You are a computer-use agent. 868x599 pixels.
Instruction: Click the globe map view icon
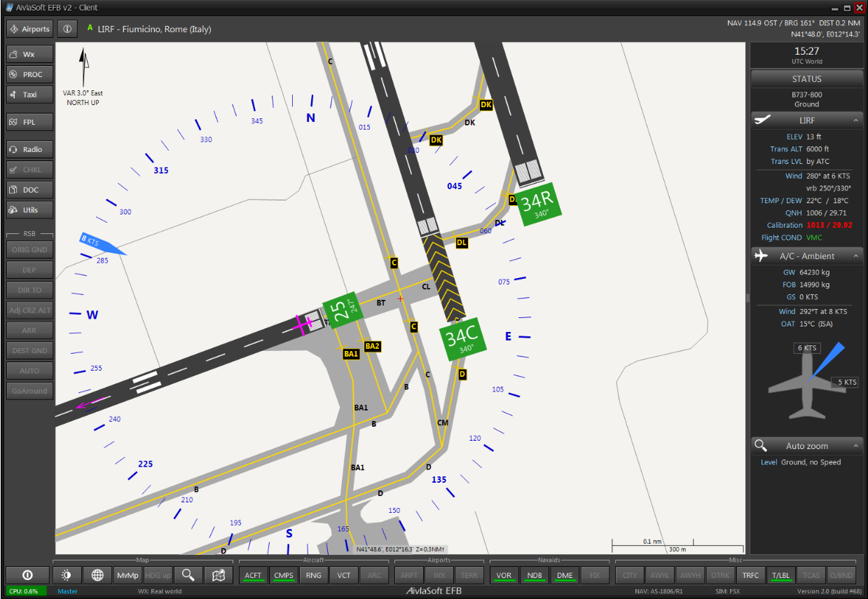[x=97, y=575]
